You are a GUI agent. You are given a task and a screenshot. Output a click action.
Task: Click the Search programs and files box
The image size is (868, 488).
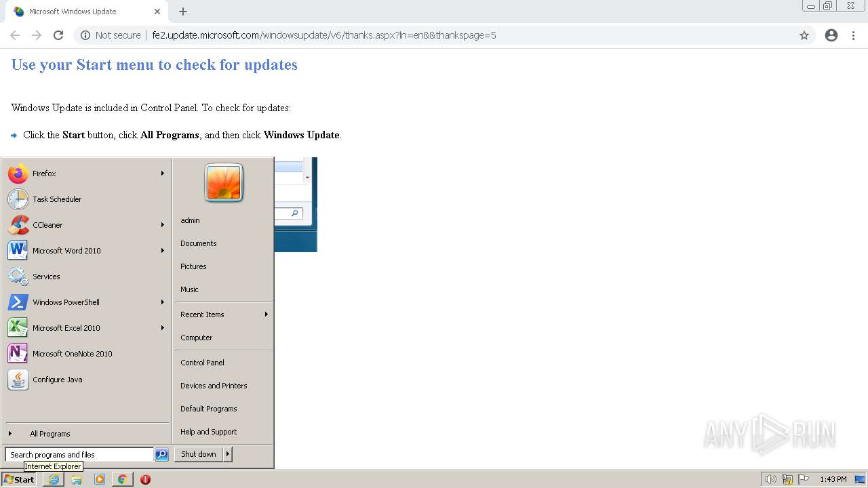click(x=79, y=455)
